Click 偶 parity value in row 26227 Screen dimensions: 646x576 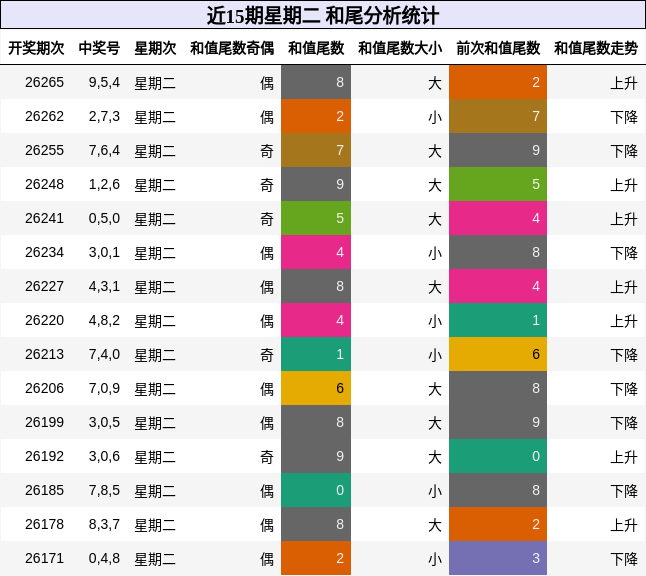[x=267, y=287]
